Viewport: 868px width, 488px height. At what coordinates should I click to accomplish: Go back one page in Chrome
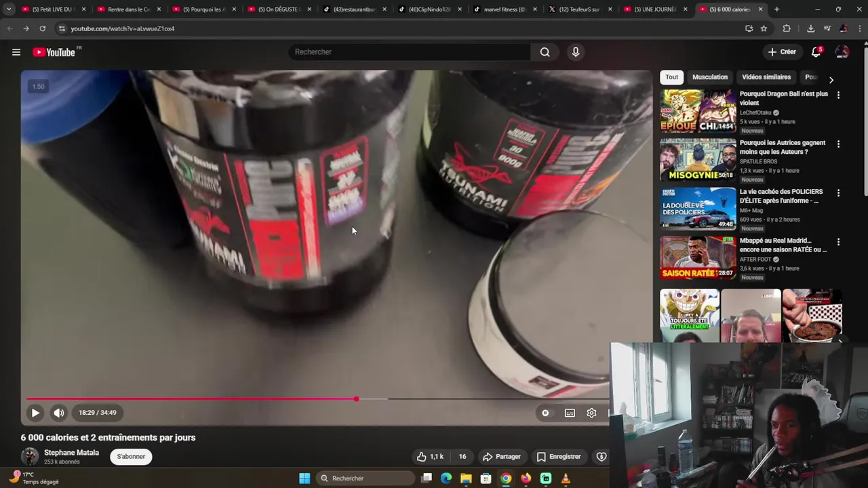[10, 28]
